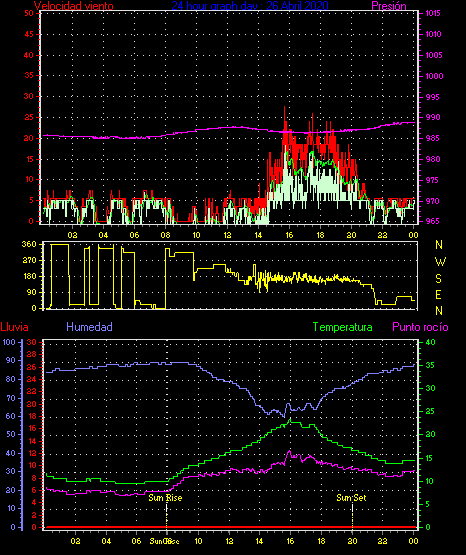Screen dimensions: 466x555
Task: Click the "Humedad" blue legend label
Action: 90,327
